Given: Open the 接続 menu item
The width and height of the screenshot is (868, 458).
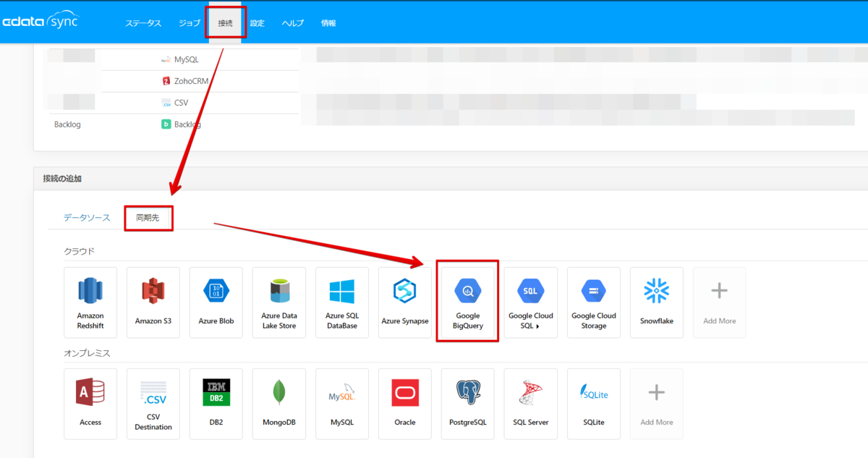Looking at the screenshot, I should pyautogui.click(x=226, y=23).
